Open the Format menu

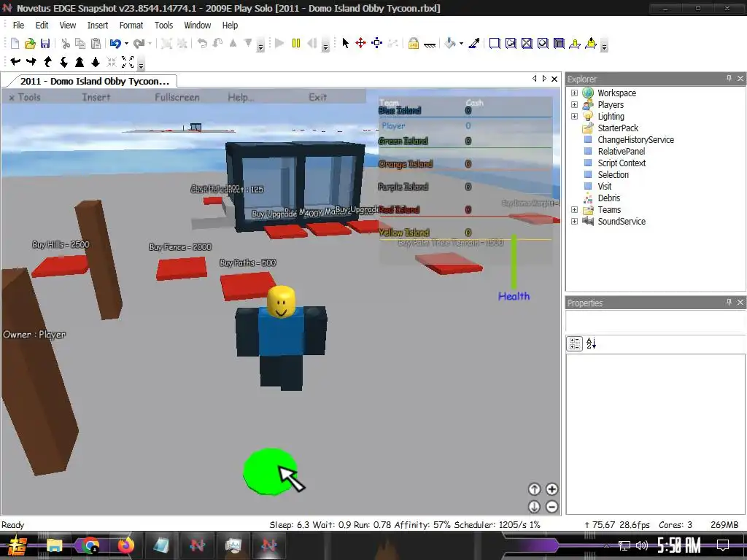click(131, 26)
